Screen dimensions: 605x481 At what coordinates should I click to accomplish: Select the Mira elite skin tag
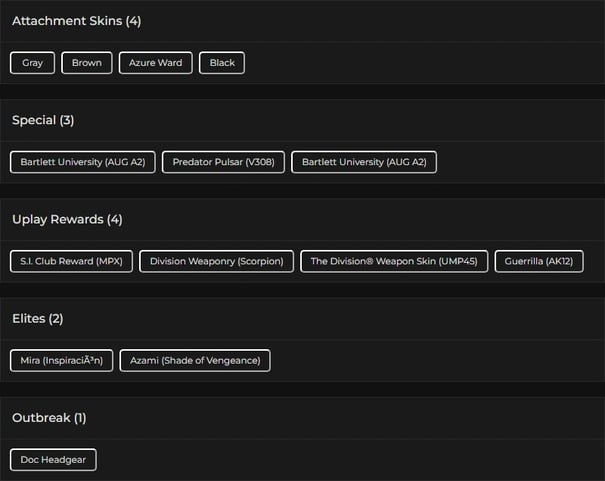point(62,360)
